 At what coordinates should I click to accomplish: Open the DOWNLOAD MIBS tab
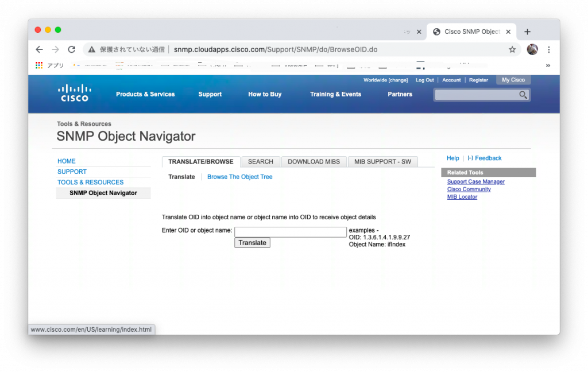314,161
